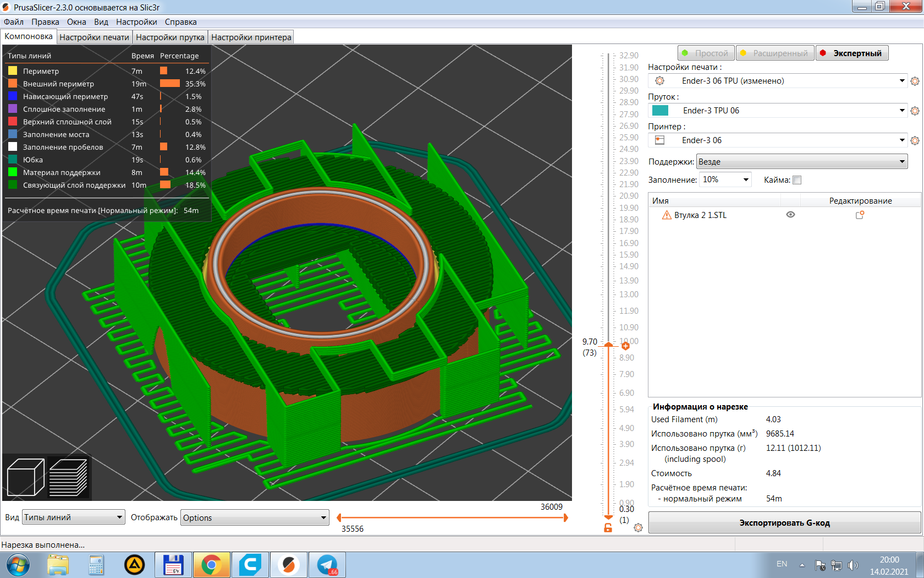
Task: Open Cura taskbar icon
Action: [x=250, y=565]
